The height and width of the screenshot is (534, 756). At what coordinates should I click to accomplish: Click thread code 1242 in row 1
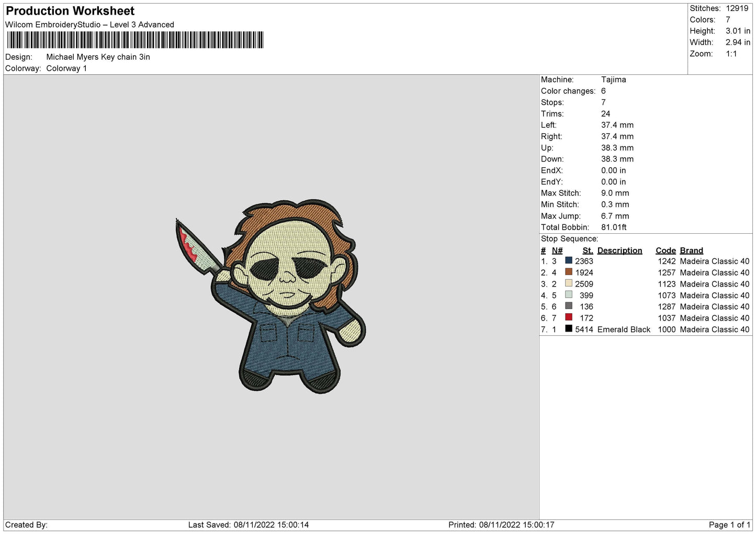point(667,262)
